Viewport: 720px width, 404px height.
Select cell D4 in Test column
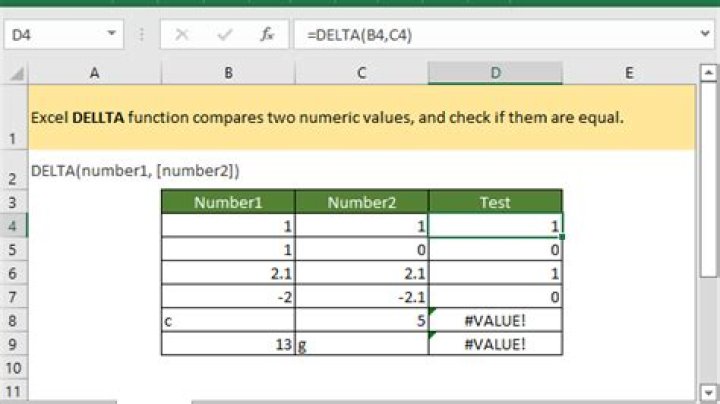click(495, 225)
